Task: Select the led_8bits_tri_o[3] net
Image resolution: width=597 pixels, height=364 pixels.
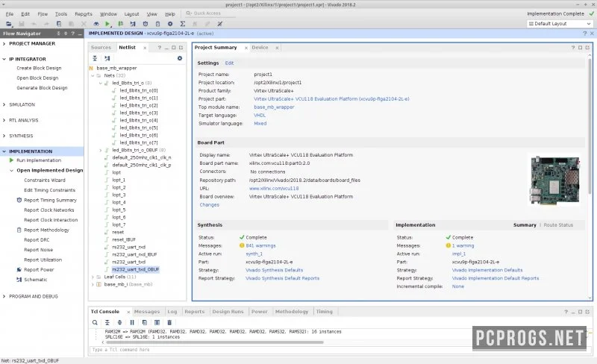Action: tap(139, 113)
